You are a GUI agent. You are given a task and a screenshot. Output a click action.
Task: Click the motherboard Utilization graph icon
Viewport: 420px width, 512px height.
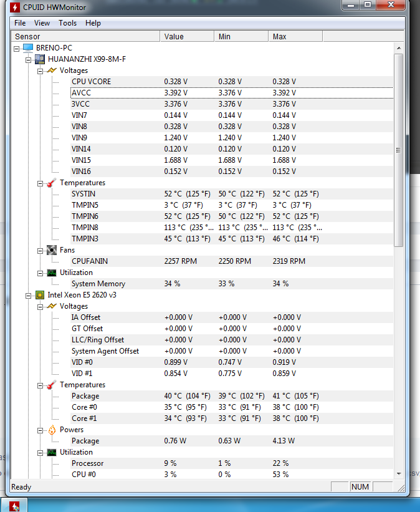pyautogui.click(x=52, y=273)
